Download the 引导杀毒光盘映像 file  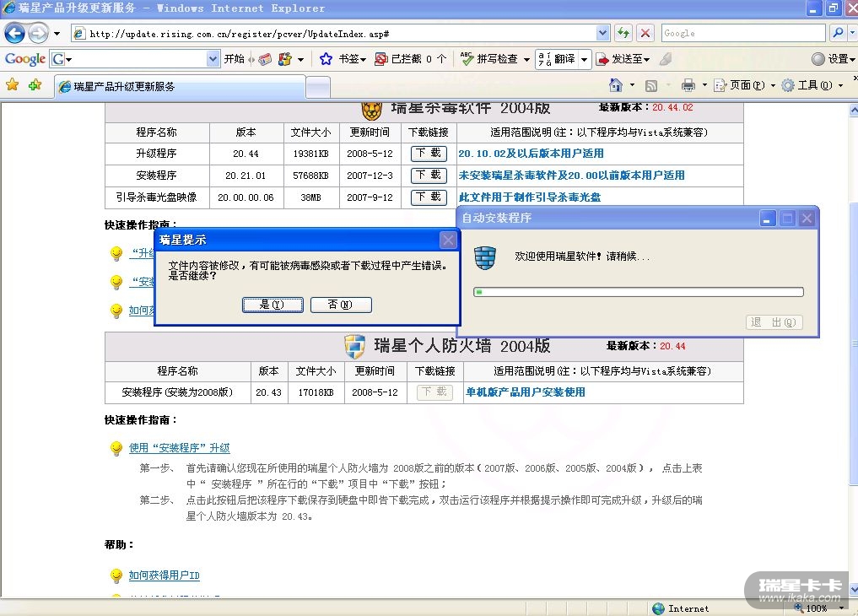(x=429, y=197)
